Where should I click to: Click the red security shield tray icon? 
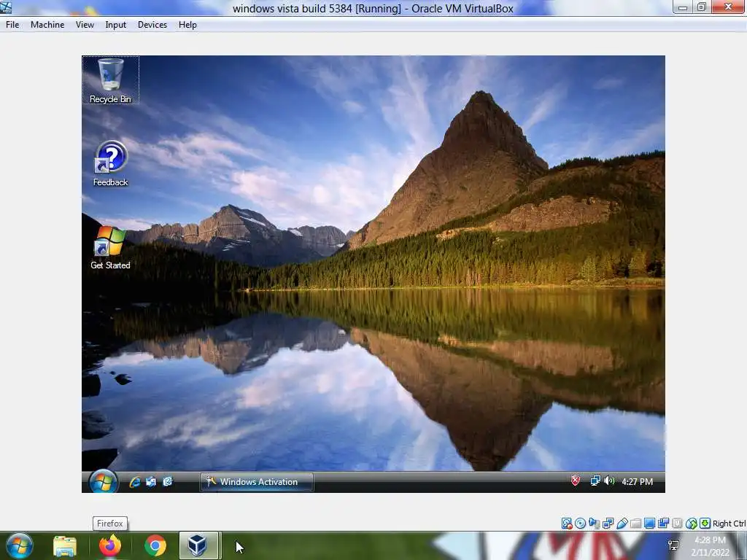coord(576,481)
